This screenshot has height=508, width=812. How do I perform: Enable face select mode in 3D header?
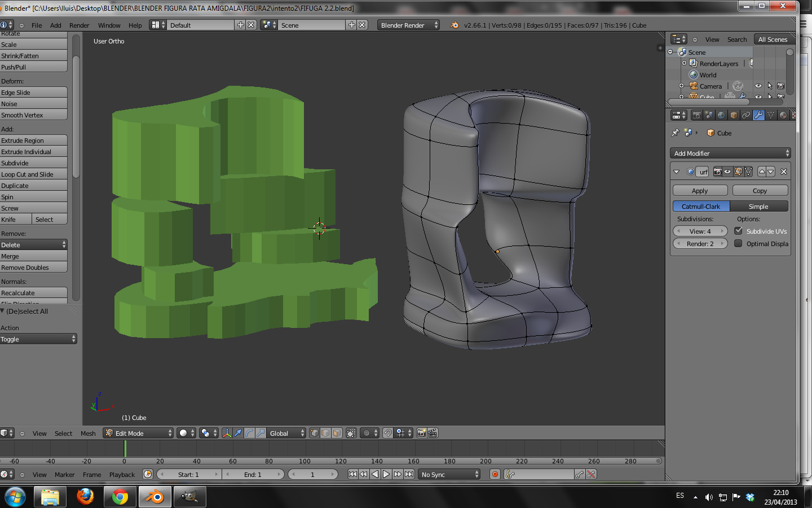337,433
